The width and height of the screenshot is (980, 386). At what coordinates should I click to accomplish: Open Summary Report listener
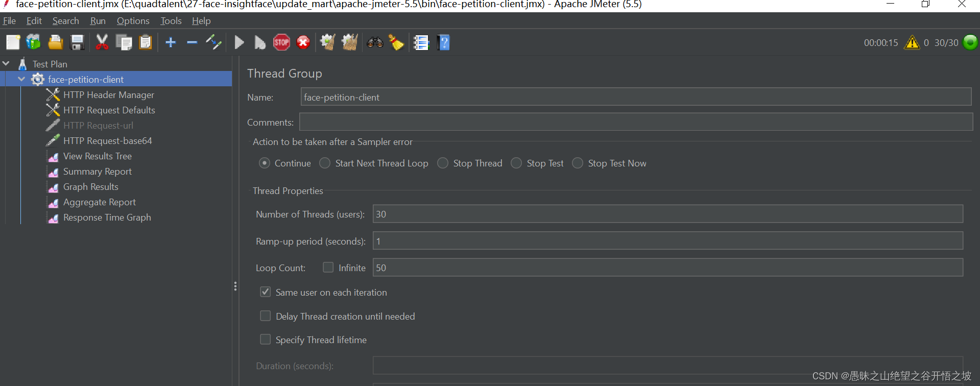click(97, 172)
